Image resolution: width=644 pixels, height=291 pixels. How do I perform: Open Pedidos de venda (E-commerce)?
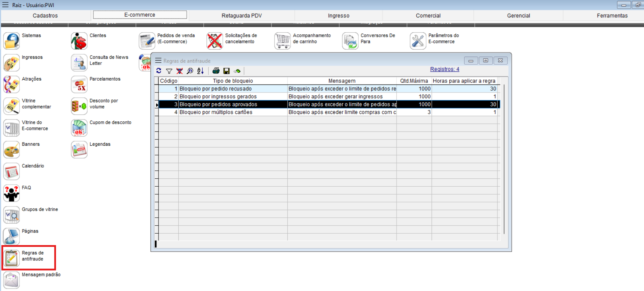coord(147,41)
